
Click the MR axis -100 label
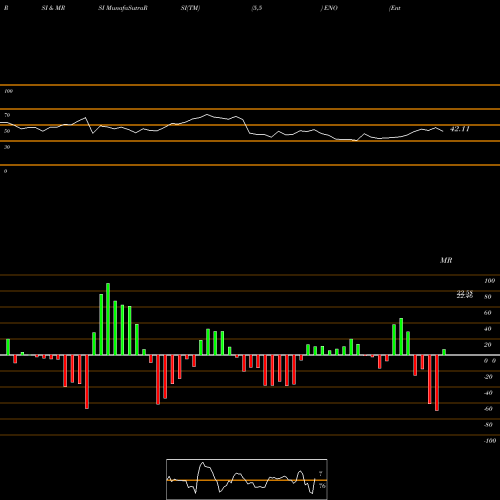(x=489, y=441)
